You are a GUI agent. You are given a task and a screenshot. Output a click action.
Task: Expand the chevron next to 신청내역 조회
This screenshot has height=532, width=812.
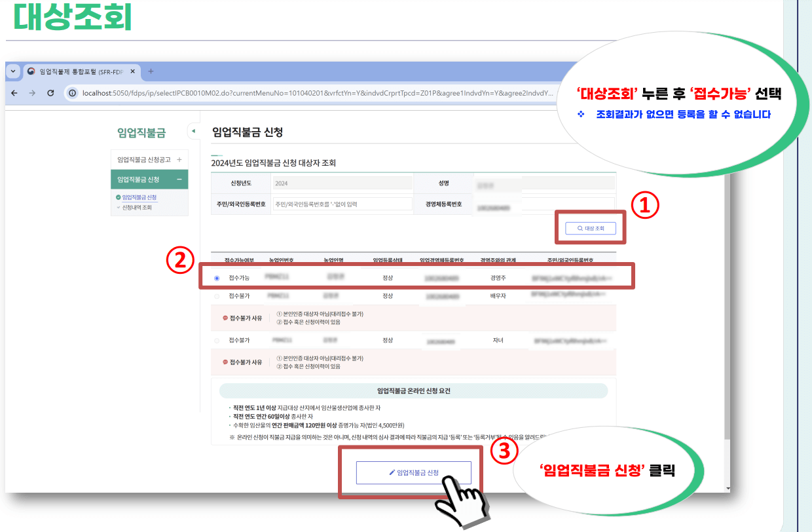118,208
